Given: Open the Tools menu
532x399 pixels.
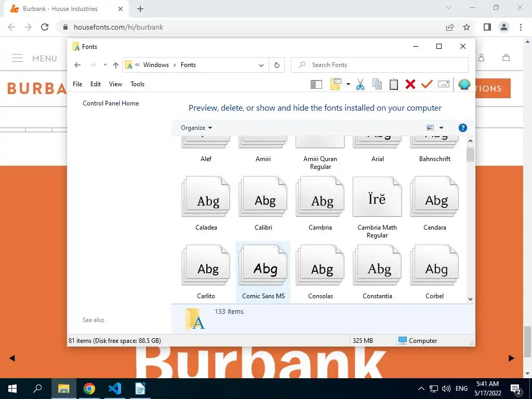Looking at the screenshot, I should (137, 84).
